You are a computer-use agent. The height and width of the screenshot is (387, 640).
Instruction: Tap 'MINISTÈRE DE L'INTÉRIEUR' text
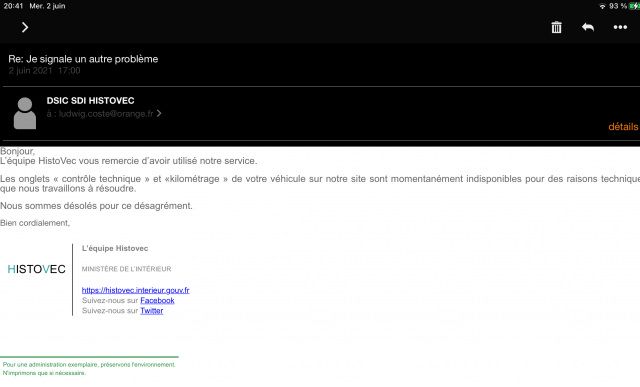click(x=126, y=269)
